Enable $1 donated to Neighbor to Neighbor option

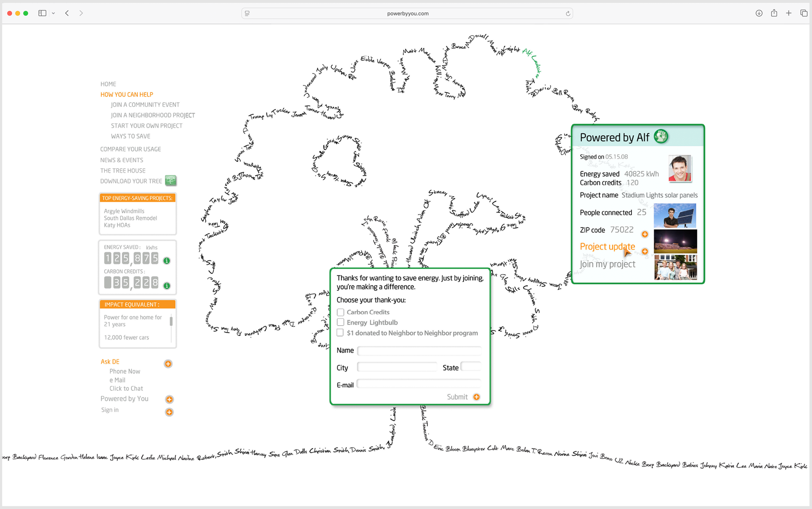[x=340, y=333]
